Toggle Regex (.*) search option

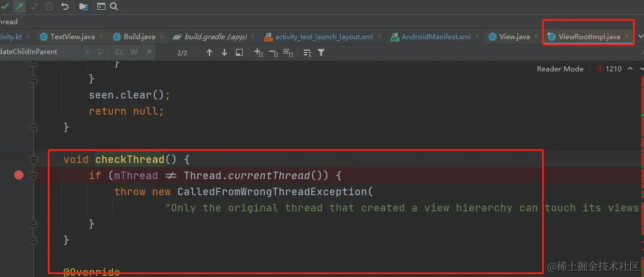click(x=149, y=52)
